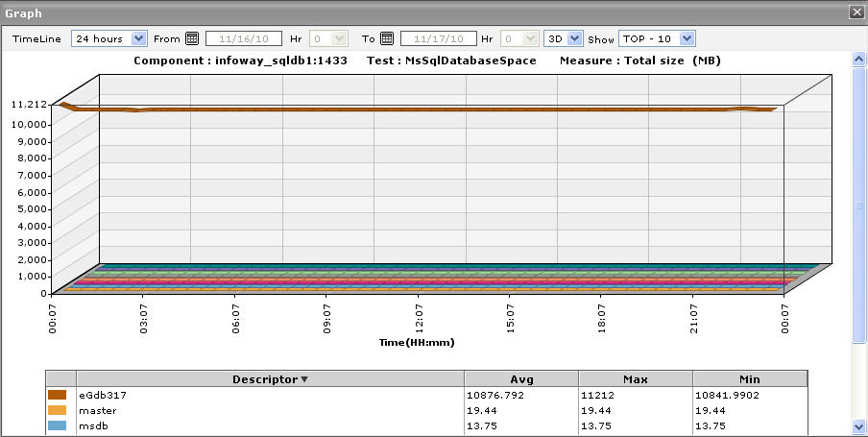The image size is (868, 437).
Task: Open the To date calendar picker
Action: coord(387,38)
